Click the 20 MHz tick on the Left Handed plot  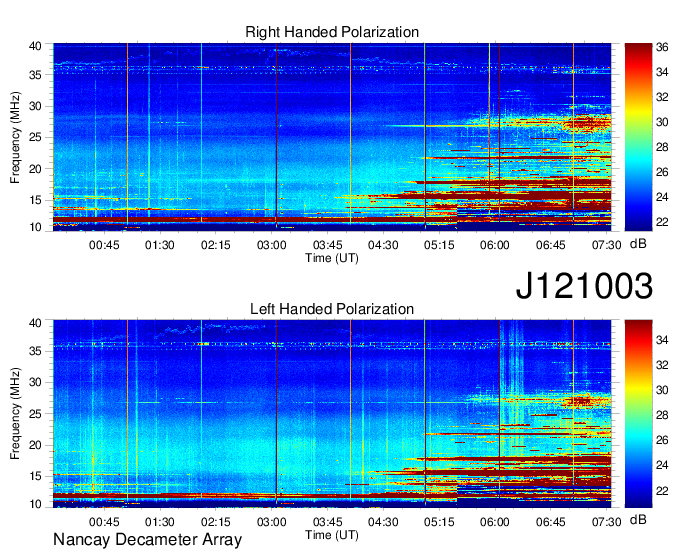[x=35, y=445]
